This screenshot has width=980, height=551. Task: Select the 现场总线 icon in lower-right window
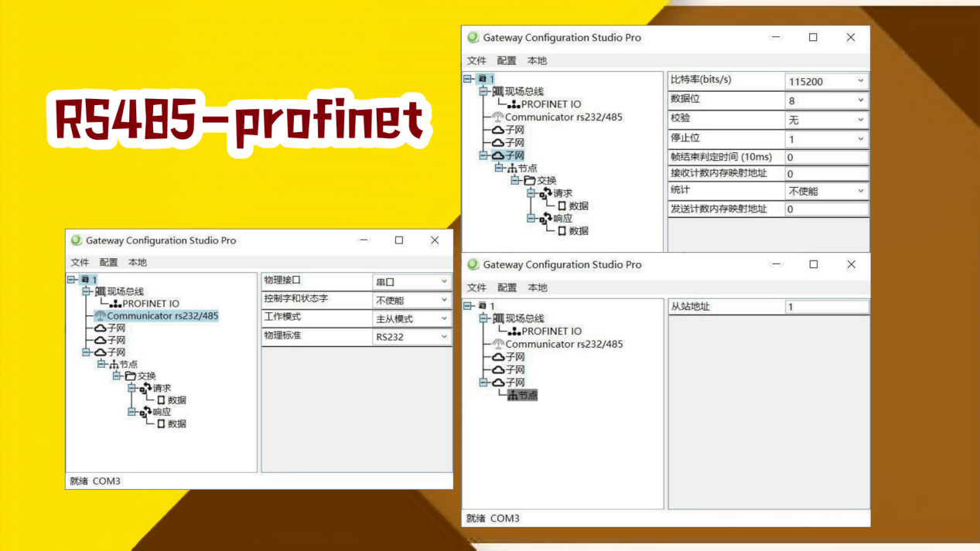(x=498, y=318)
